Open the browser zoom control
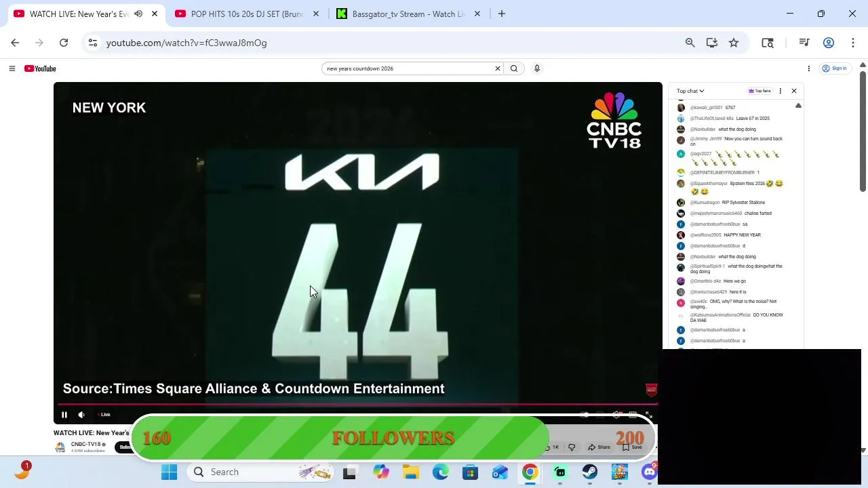Viewport: 868px width, 488px height. [x=690, y=43]
